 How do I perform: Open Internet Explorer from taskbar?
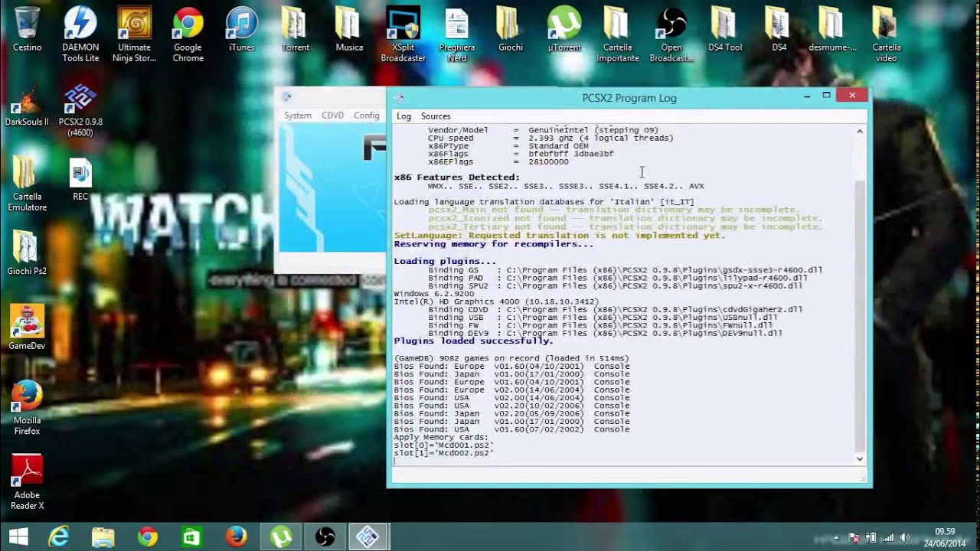[x=59, y=536]
